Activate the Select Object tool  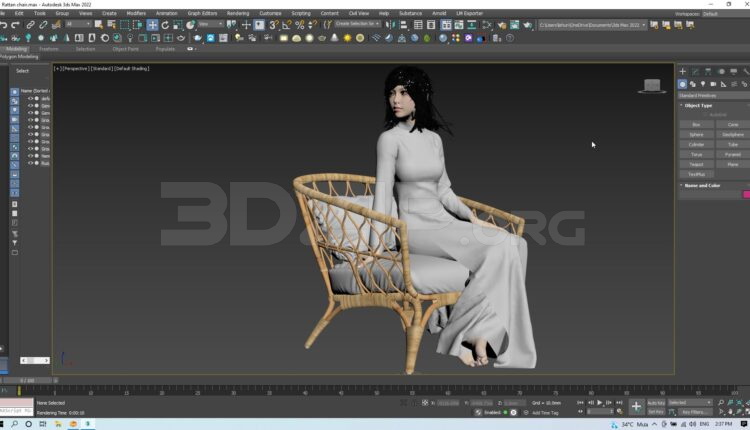pos(99,25)
